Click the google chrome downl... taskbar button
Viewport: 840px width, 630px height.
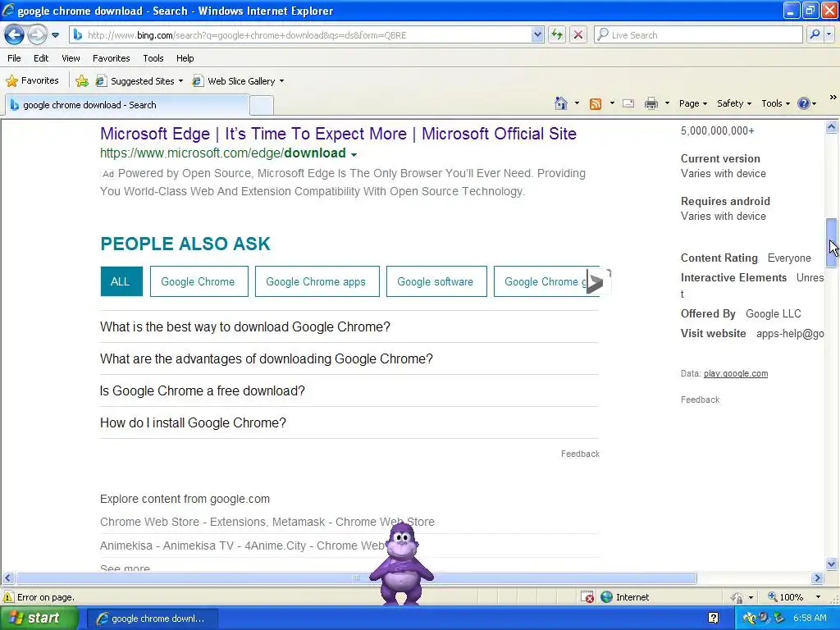[x=152, y=619]
